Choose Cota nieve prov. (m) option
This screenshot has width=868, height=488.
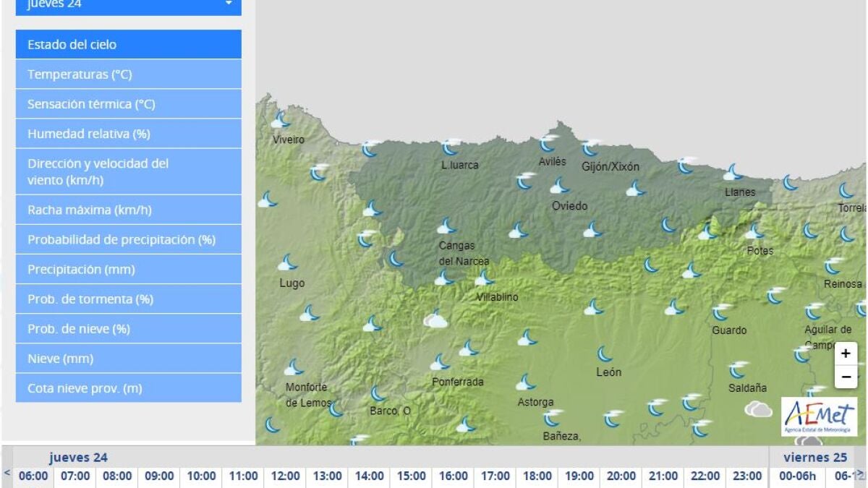click(x=129, y=388)
